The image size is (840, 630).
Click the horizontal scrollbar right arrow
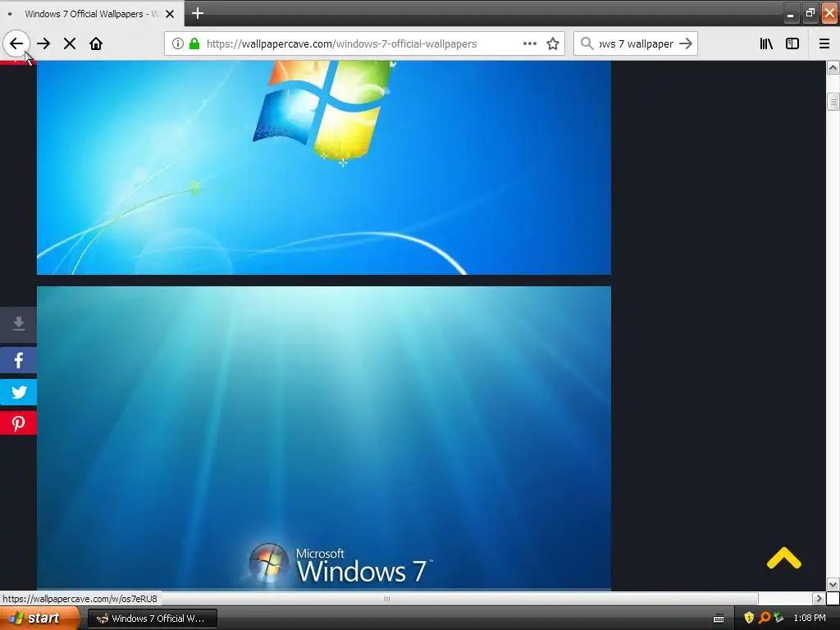(x=818, y=598)
